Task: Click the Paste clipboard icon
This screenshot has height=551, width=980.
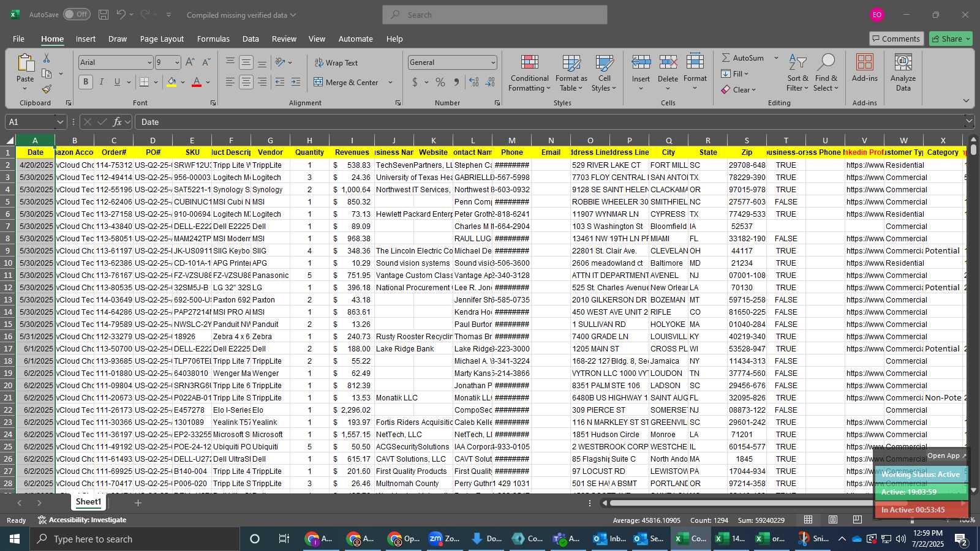Action: coord(25,63)
